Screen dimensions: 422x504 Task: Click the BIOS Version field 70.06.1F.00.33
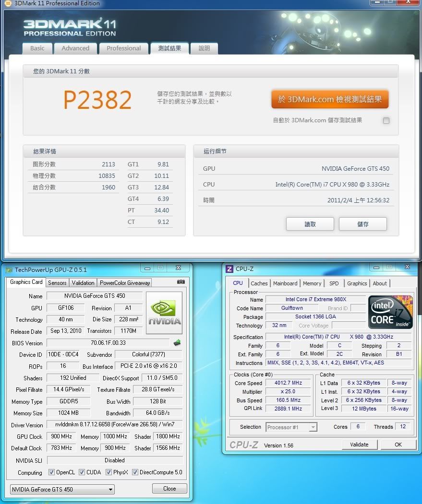[x=108, y=343]
